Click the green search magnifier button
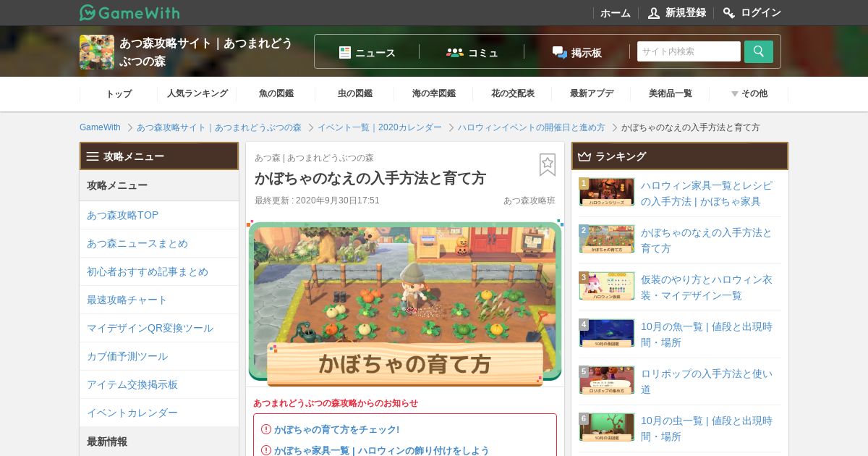 click(759, 51)
